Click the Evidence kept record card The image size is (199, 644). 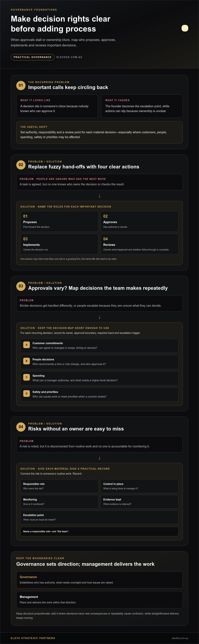click(139, 502)
